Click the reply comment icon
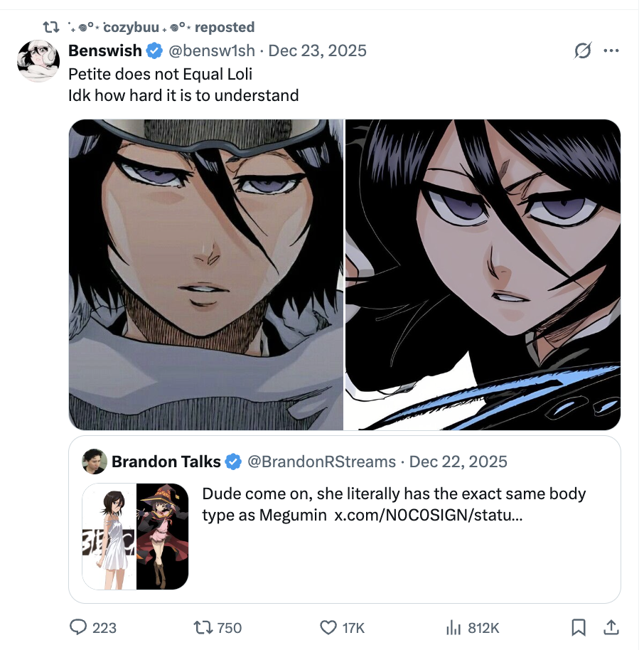Image resolution: width=644 pixels, height=650 pixels. 77,627
